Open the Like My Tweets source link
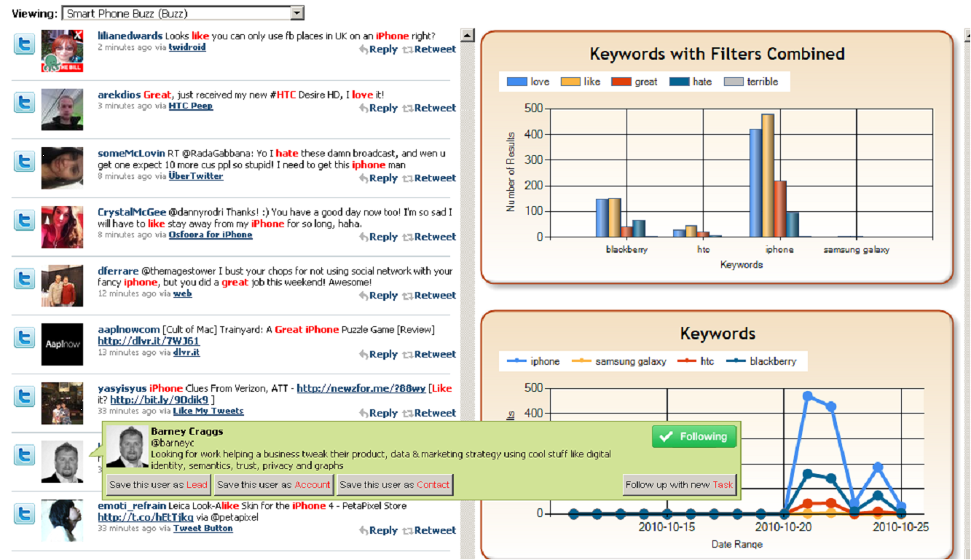The image size is (971, 560). pos(208,411)
